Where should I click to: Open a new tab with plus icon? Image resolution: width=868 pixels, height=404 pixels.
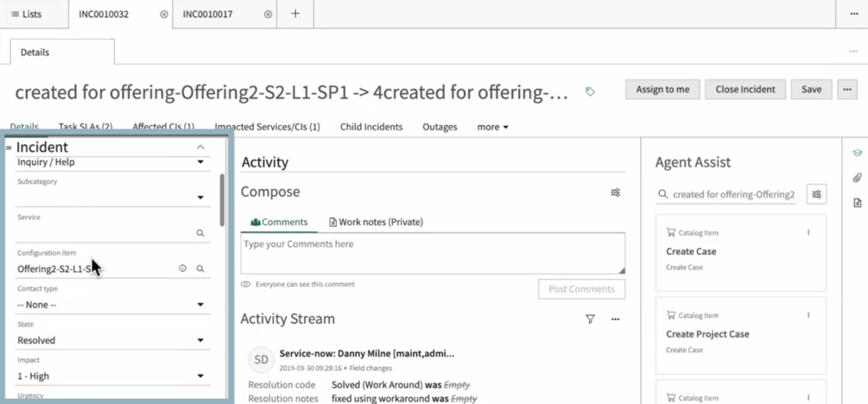[295, 14]
